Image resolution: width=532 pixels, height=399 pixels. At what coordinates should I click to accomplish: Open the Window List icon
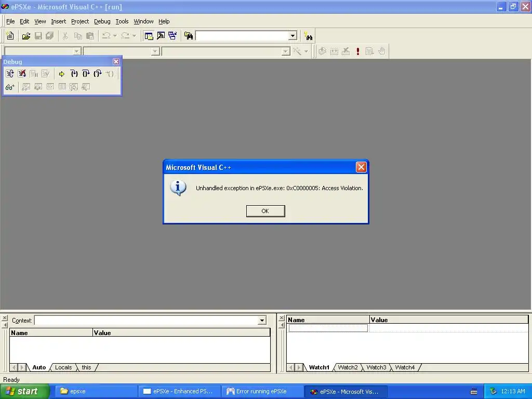(x=172, y=36)
